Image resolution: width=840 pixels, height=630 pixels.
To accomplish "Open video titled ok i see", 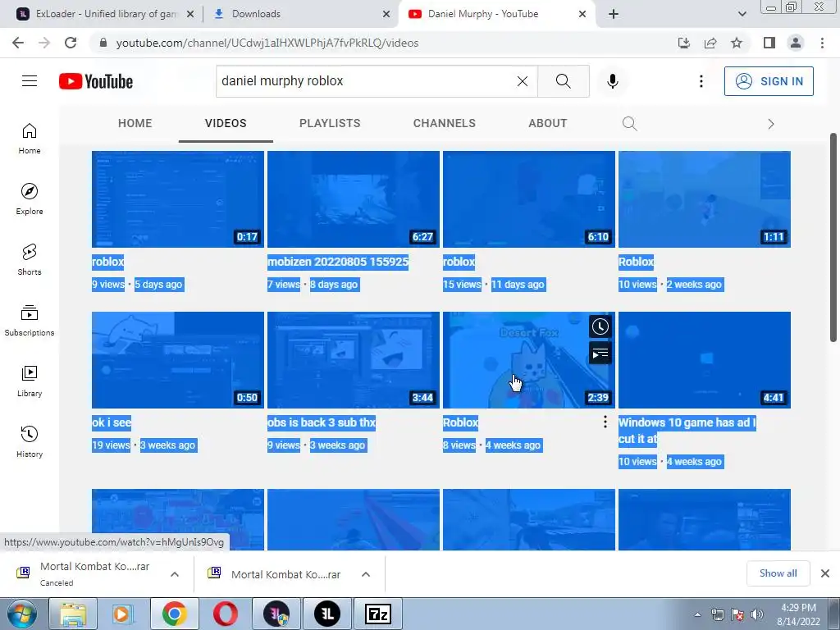I will tap(112, 422).
